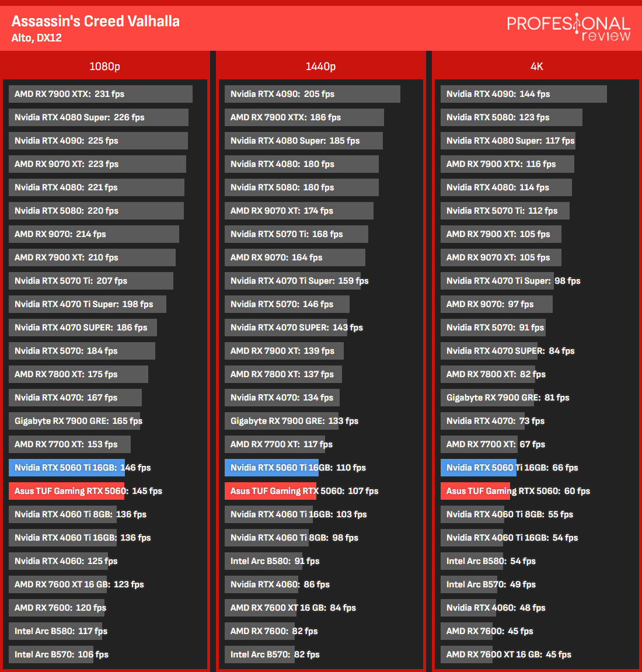Click Nvidia RTX 4060 Ti 8GB: 55 fps bar

(472, 514)
